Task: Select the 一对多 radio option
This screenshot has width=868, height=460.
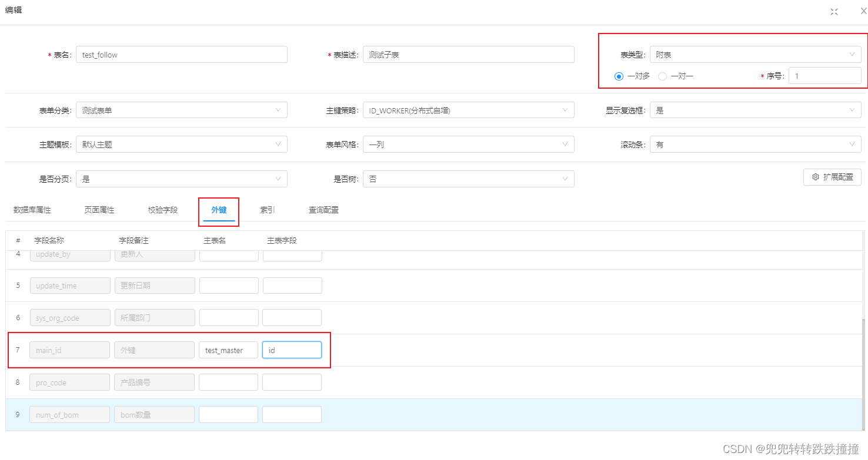Action: pos(632,76)
